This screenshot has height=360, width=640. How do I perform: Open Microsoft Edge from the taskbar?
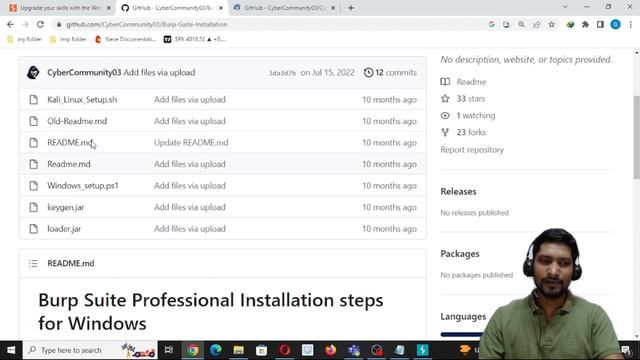pos(216,350)
